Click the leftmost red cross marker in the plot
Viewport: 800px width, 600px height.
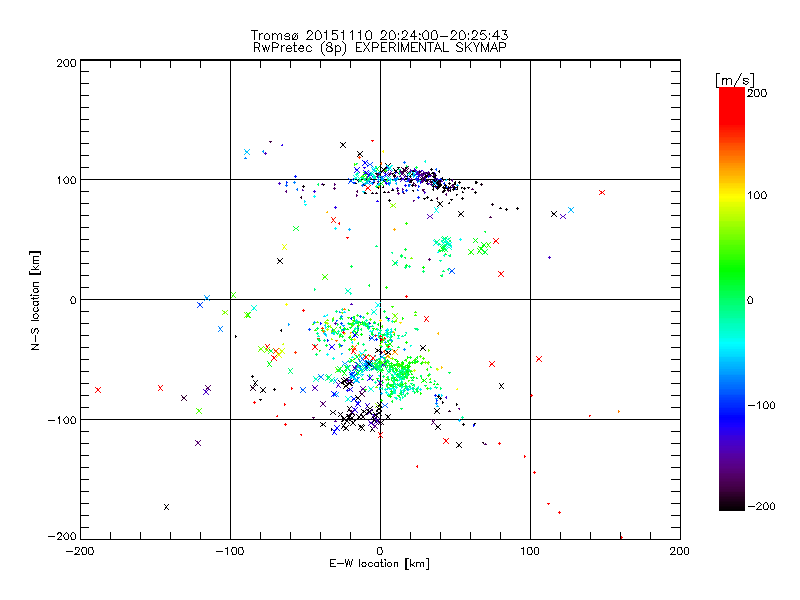click(x=98, y=390)
